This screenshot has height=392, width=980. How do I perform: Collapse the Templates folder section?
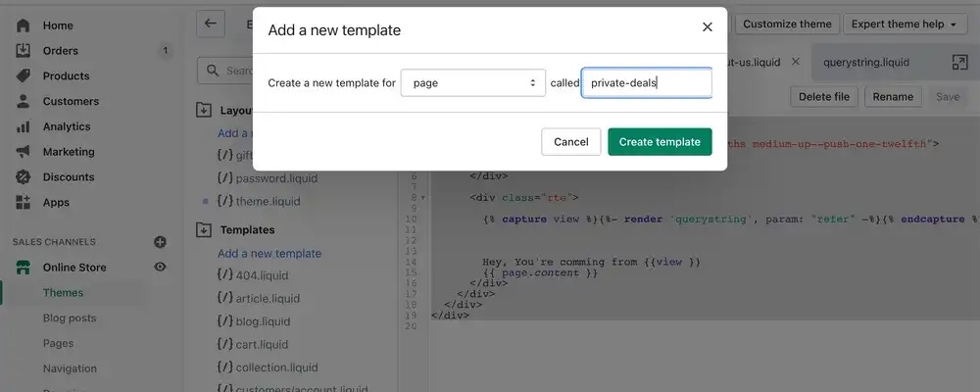pos(204,229)
